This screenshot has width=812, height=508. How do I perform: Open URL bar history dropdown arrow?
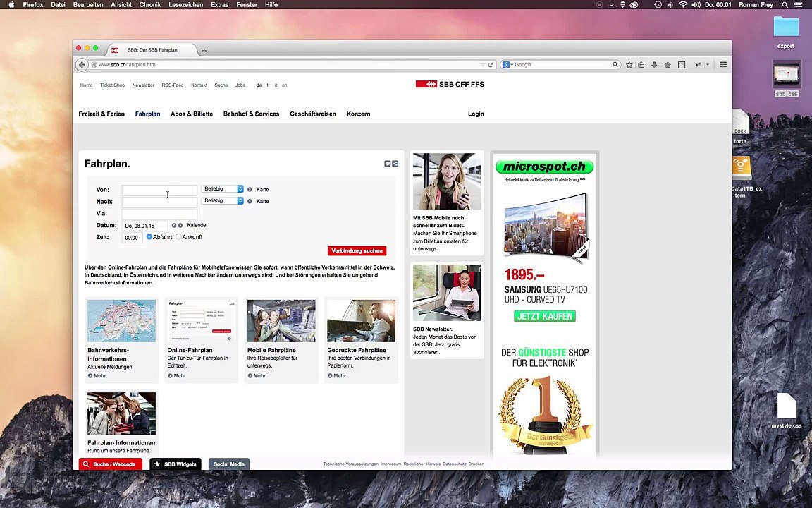click(482, 65)
